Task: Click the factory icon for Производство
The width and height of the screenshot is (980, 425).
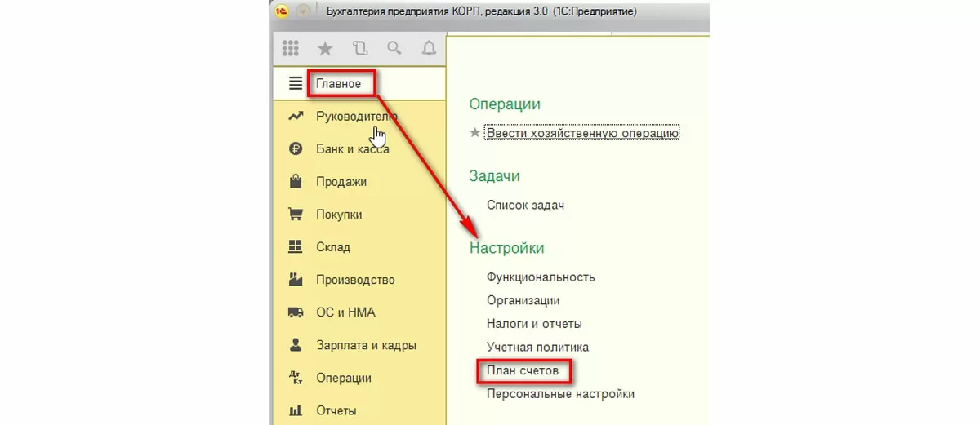Action: point(296,280)
